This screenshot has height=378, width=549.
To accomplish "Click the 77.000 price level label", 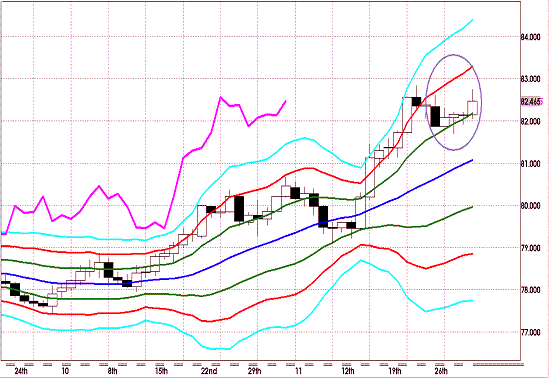I will tap(531, 332).
